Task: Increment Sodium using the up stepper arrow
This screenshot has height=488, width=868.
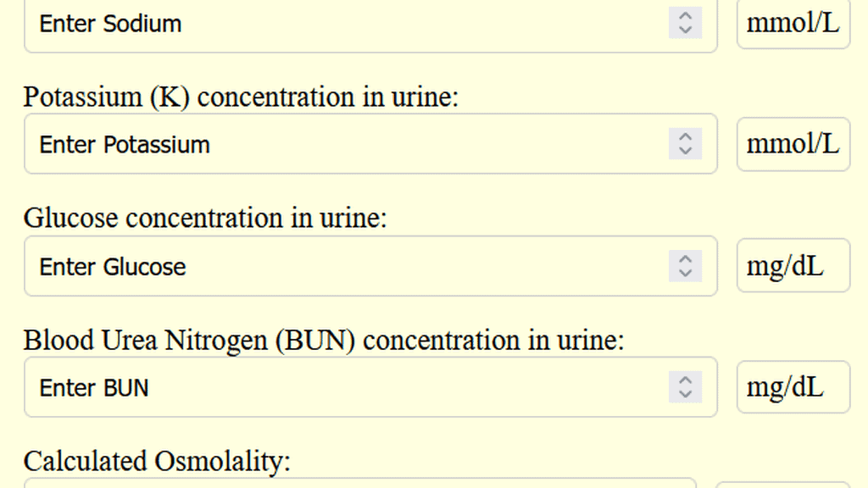Action: point(683,18)
